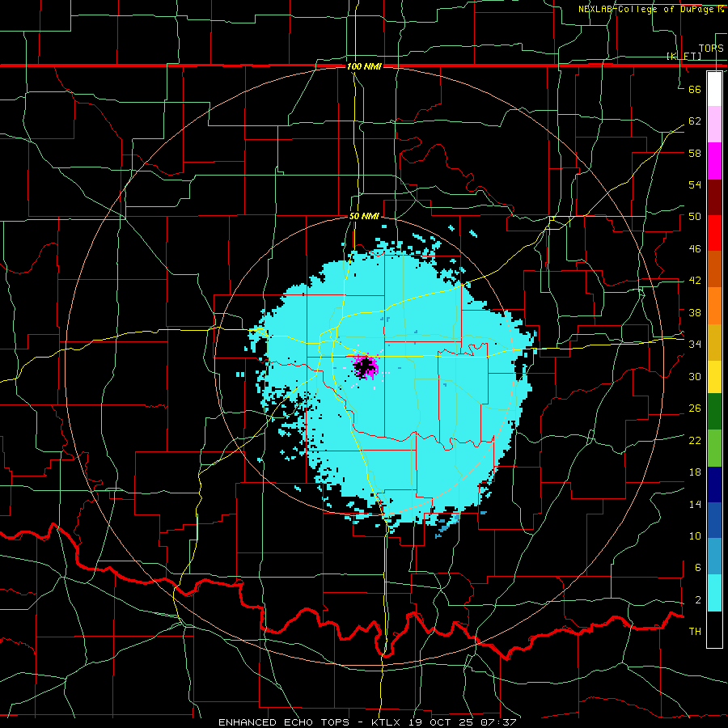Screen dimensions: 728x728
Task: Pick the dark green legend swatch
Action: (x=714, y=412)
